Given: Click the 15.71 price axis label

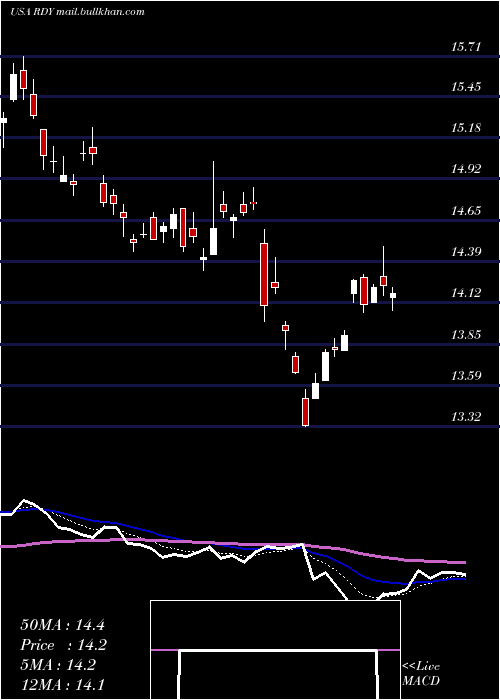Looking at the screenshot, I should (467, 46).
